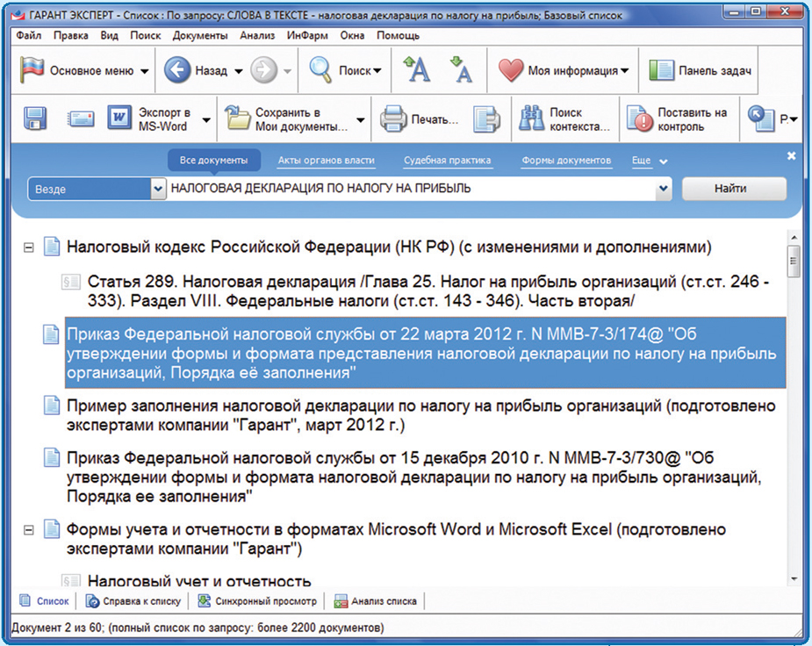This screenshot has width=812, height=646.
Task: Click the floppy disk save icon
Action: [x=35, y=118]
